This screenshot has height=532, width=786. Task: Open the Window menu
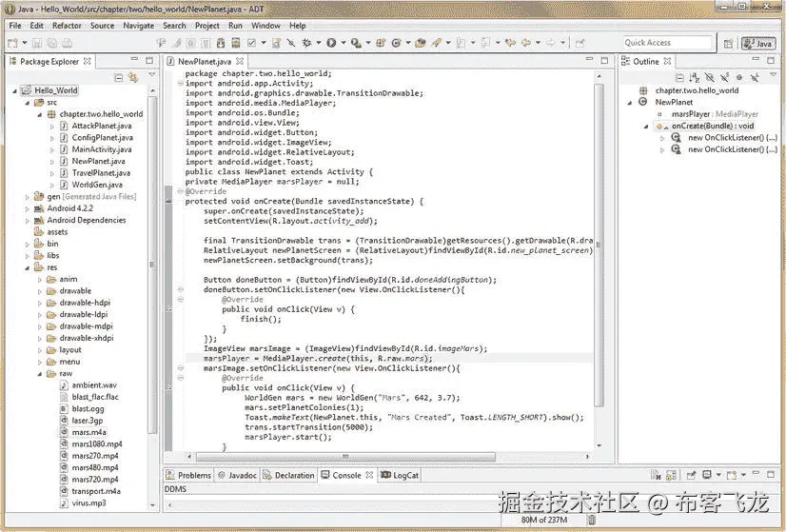tap(265, 26)
